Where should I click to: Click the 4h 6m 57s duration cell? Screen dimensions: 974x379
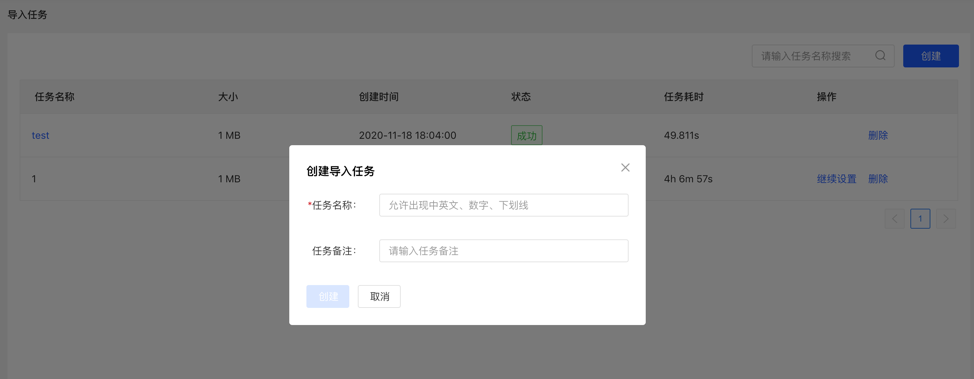688,179
